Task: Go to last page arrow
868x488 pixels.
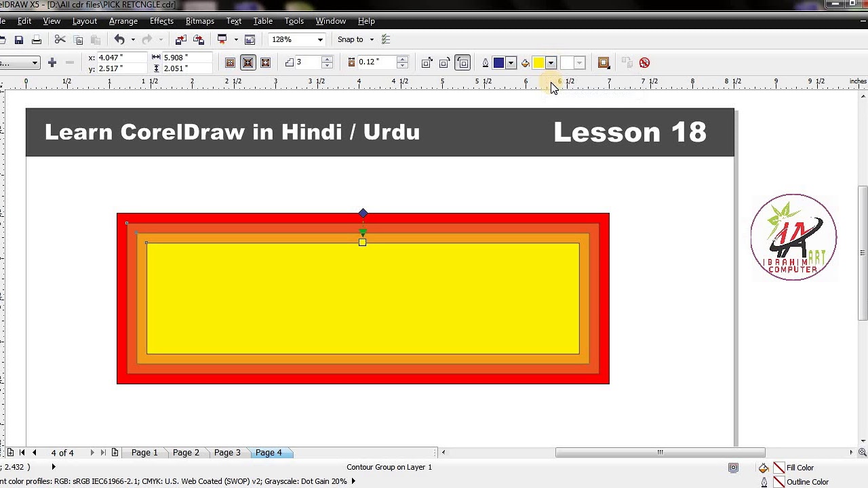Action: pyautogui.click(x=103, y=452)
